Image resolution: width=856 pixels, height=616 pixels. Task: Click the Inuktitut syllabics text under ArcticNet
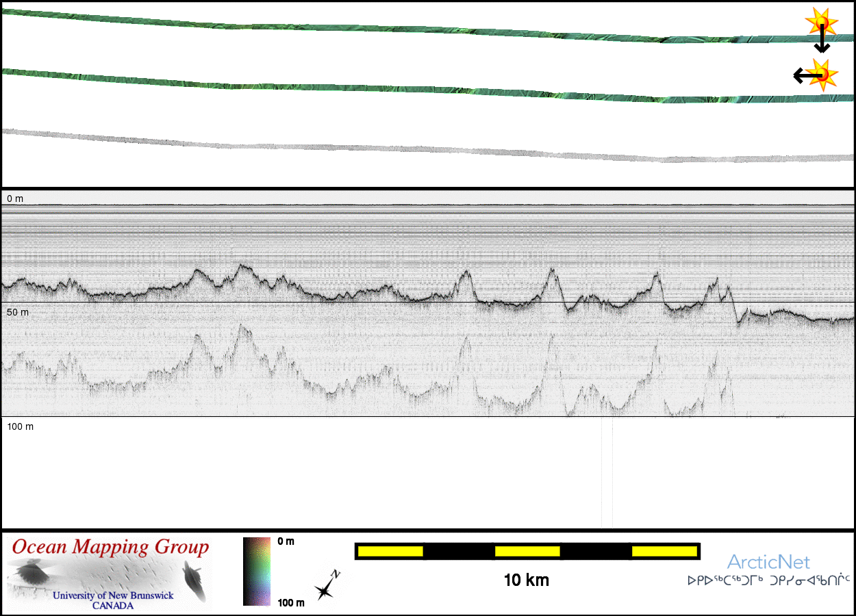(768, 581)
